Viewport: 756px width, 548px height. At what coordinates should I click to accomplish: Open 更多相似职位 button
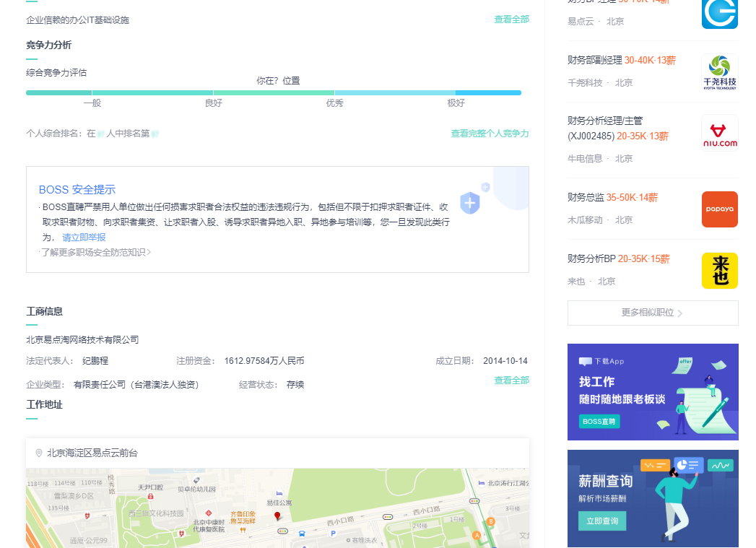point(653,313)
